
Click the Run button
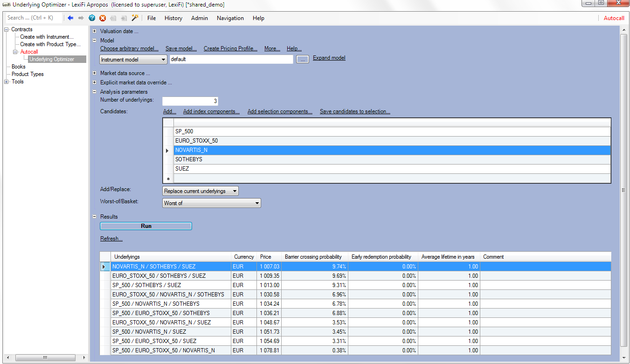pos(146,226)
